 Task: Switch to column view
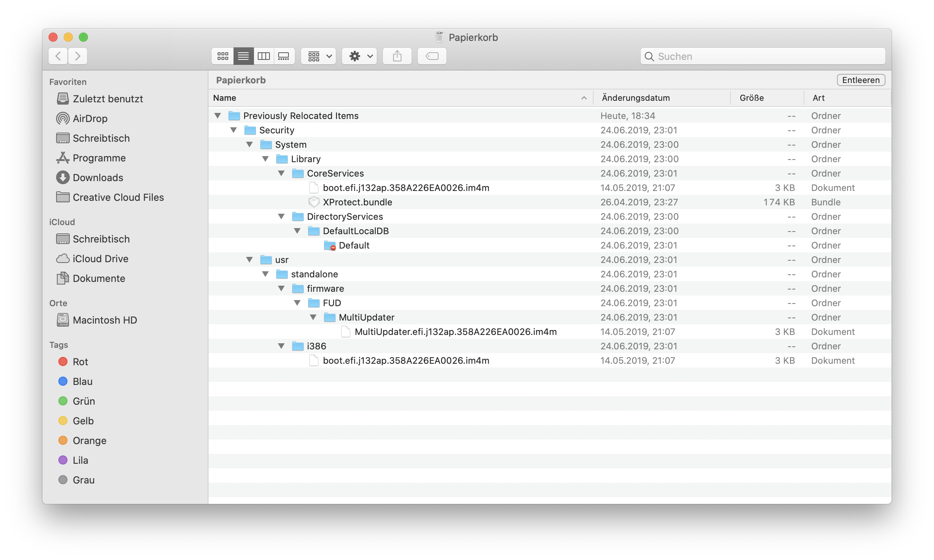tap(263, 56)
